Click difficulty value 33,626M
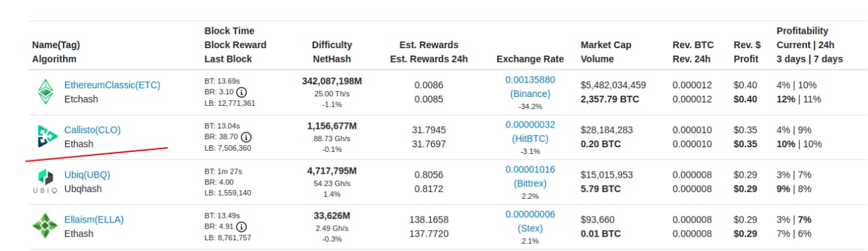This screenshot has height=251, width=868. pos(332,216)
